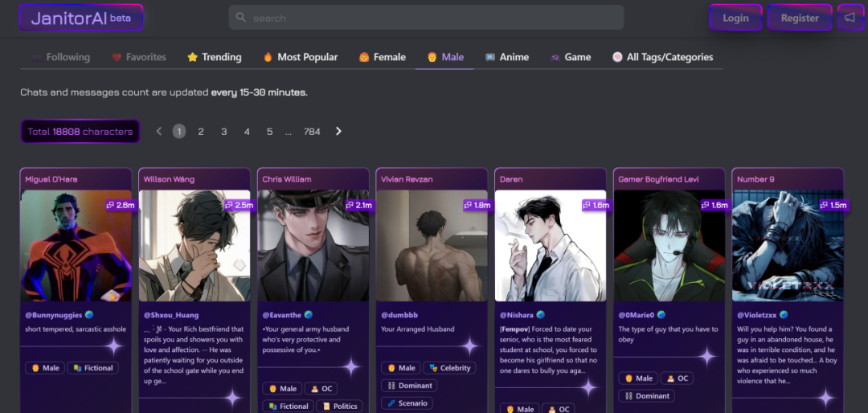
Task: Click the Login button
Action: tap(735, 18)
